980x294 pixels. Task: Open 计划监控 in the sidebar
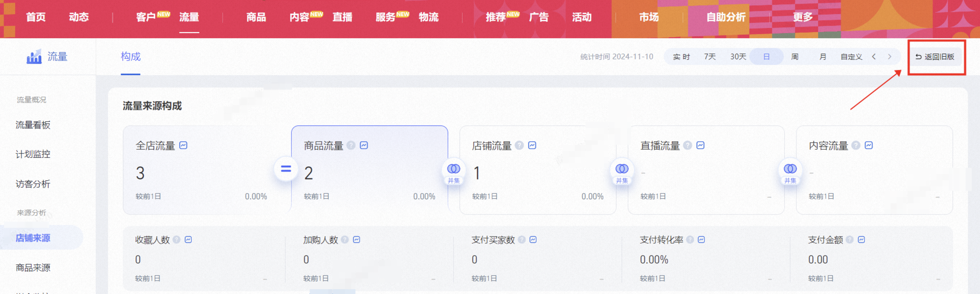[33, 154]
